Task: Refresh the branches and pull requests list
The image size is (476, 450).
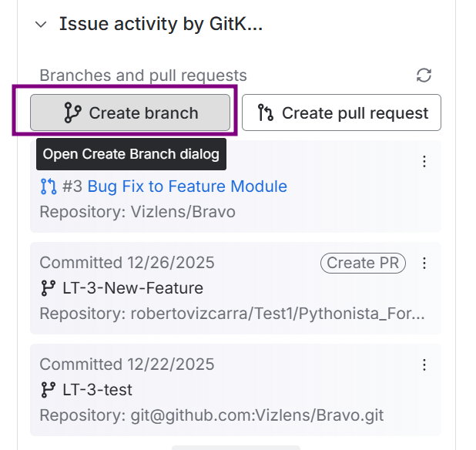Action: tap(424, 75)
